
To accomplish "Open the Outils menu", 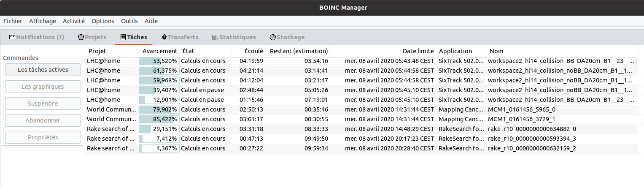I will [x=129, y=21].
